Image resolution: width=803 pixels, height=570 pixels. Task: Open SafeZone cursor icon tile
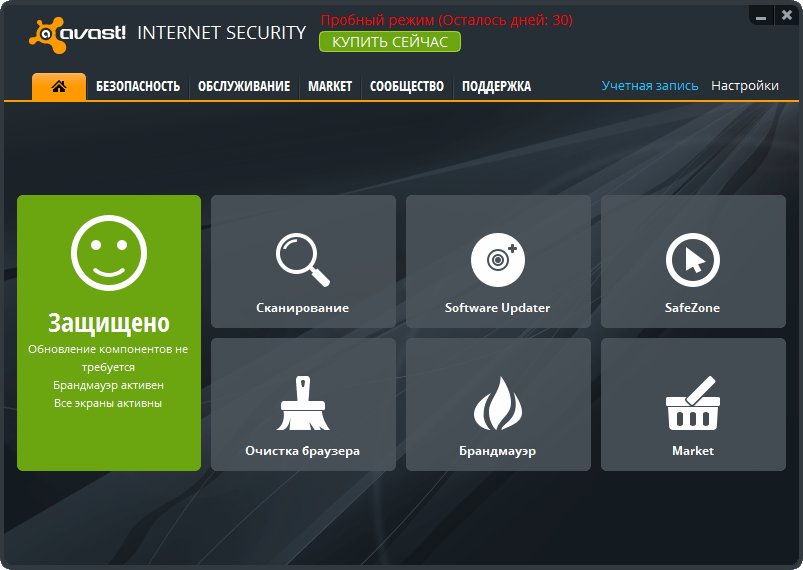693,260
